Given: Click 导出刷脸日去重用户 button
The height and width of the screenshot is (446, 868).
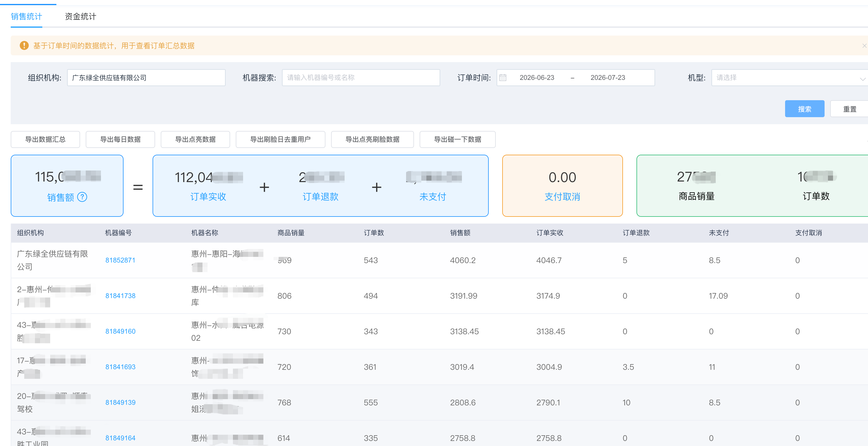Looking at the screenshot, I should pos(280,139).
